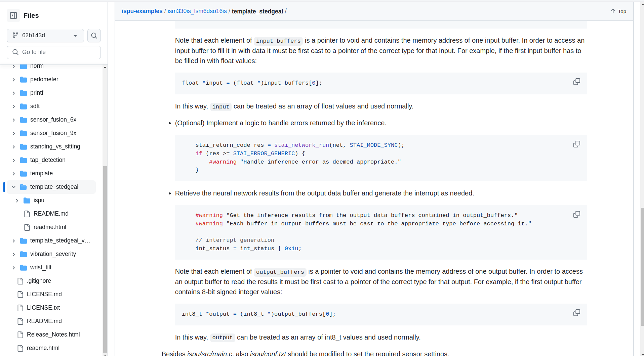Image resolution: width=644 pixels, height=356 pixels.
Task: Open the ispu-examples breadcrumb link
Action: 142,11
